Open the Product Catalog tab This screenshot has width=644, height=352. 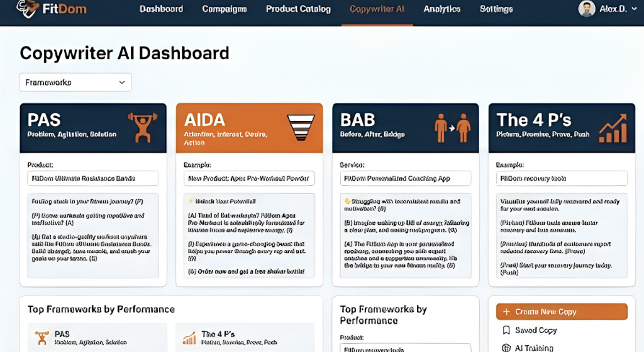pos(298,9)
